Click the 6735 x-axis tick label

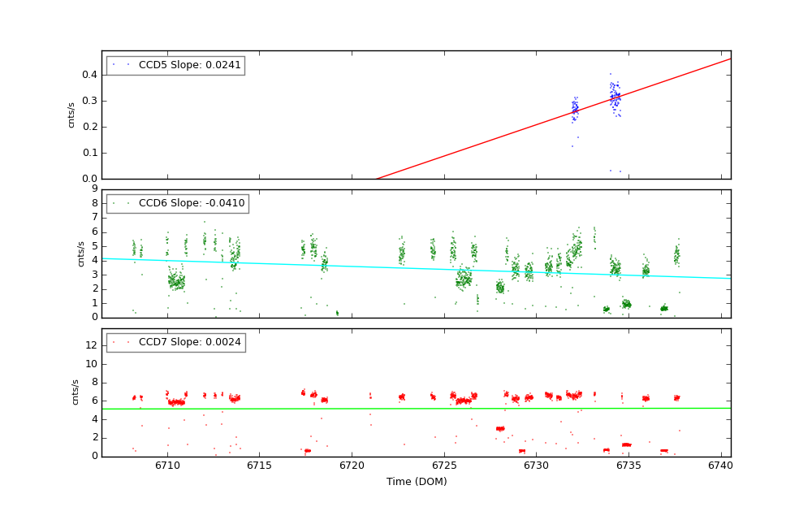click(628, 466)
